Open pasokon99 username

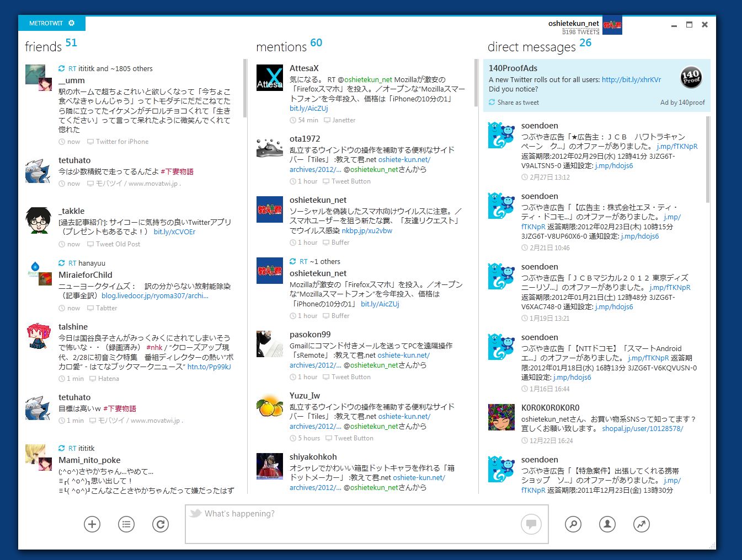coord(310,335)
